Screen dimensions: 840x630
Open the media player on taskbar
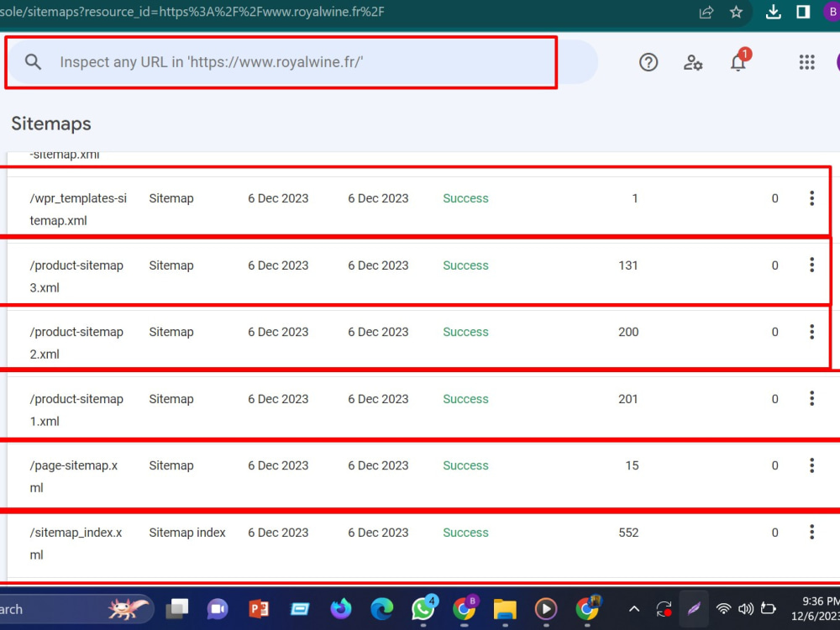click(x=546, y=608)
